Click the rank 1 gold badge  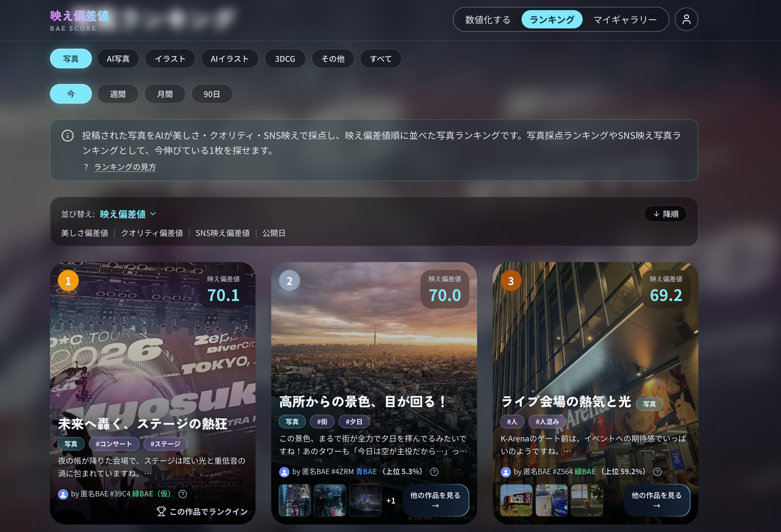(x=68, y=281)
